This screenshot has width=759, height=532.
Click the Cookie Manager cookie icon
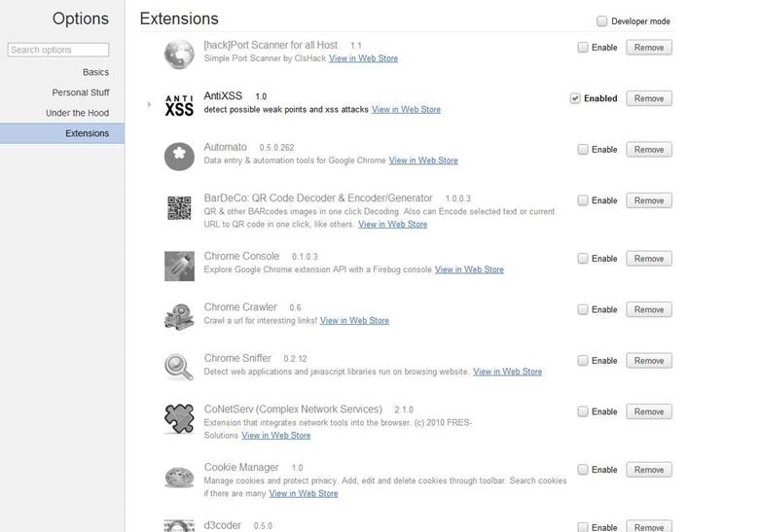click(x=179, y=476)
